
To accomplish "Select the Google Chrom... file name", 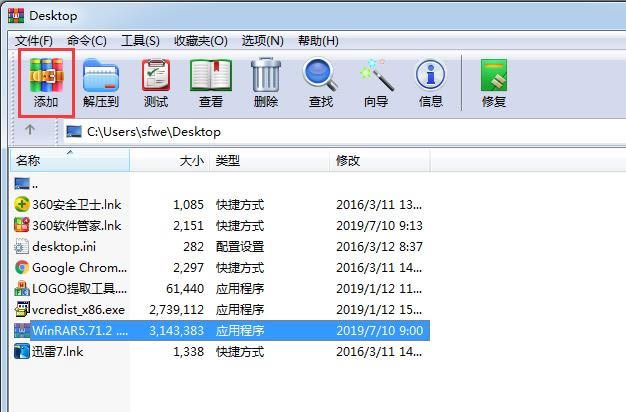I will point(79,267).
